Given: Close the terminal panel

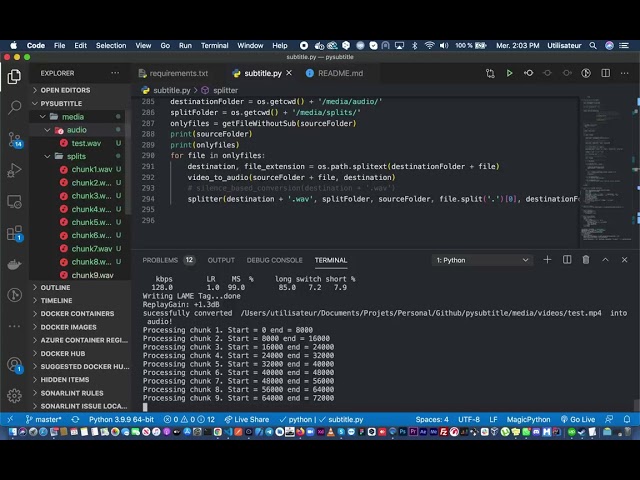Looking at the screenshot, I should point(624,260).
